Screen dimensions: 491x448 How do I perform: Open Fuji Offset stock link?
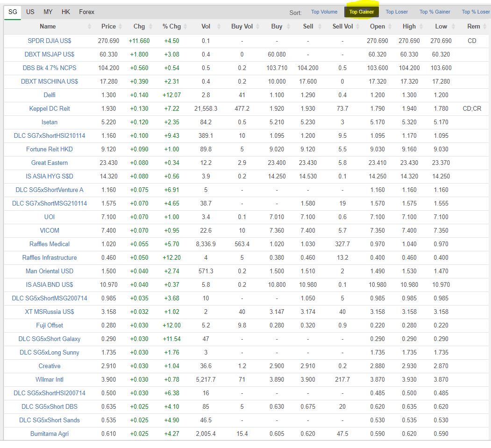(x=50, y=326)
